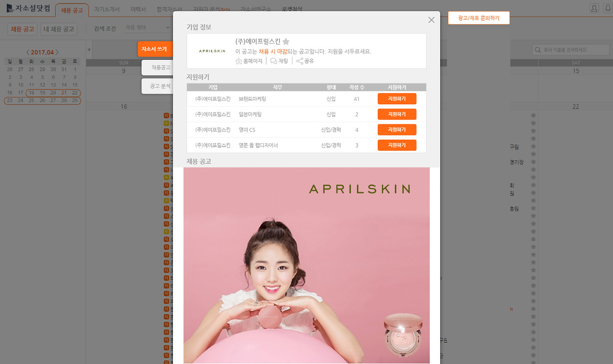Click the orange 채용 시 마감 text
The height and width of the screenshot is (364, 613).
273,52
